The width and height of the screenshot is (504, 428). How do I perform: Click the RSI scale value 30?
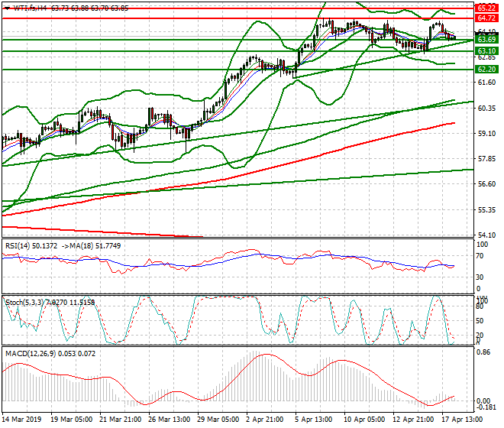click(x=480, y=277)
